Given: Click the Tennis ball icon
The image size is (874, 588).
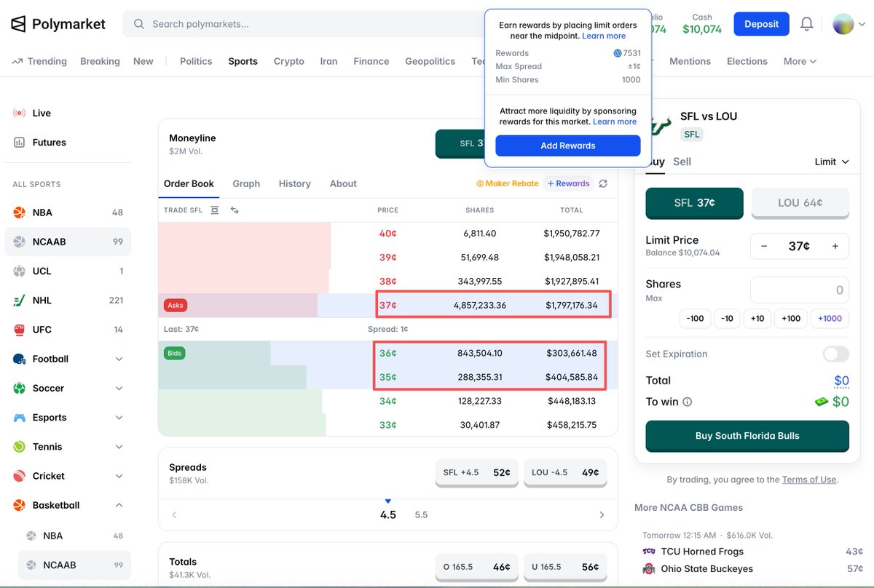Looking at the screenshot, I should [x=20, y=447].
